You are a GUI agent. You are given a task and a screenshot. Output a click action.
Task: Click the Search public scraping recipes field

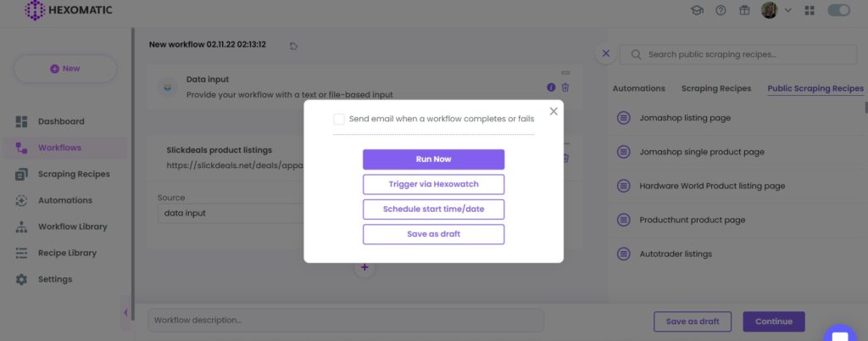click(x=738, y=54)
